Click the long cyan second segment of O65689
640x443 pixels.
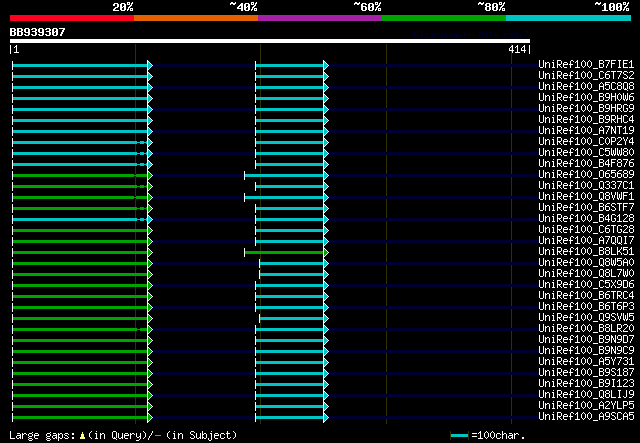click(x=285, y=176)
